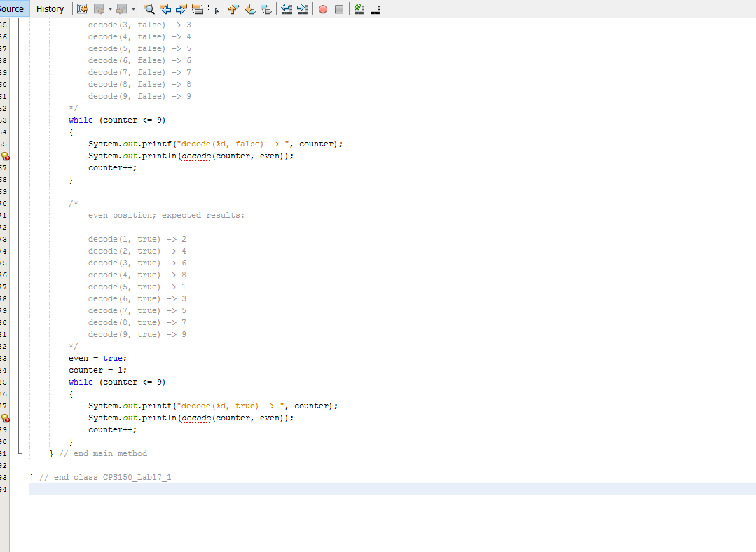The height and width of the screenshot is (552, 756).
Task: Click underlined 'decode' in second println call
Action: [196, 418]
